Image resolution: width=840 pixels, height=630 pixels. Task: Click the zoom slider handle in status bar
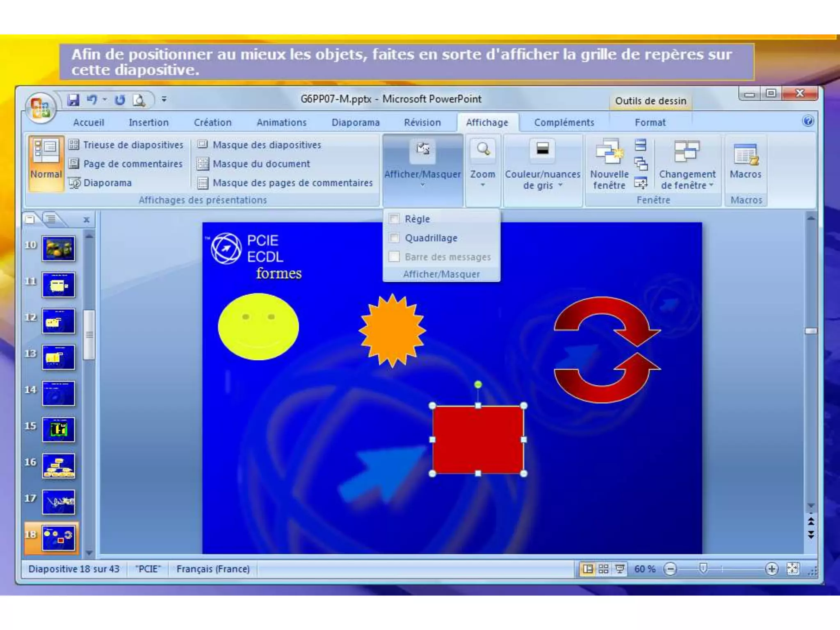[x=703, y=568]
